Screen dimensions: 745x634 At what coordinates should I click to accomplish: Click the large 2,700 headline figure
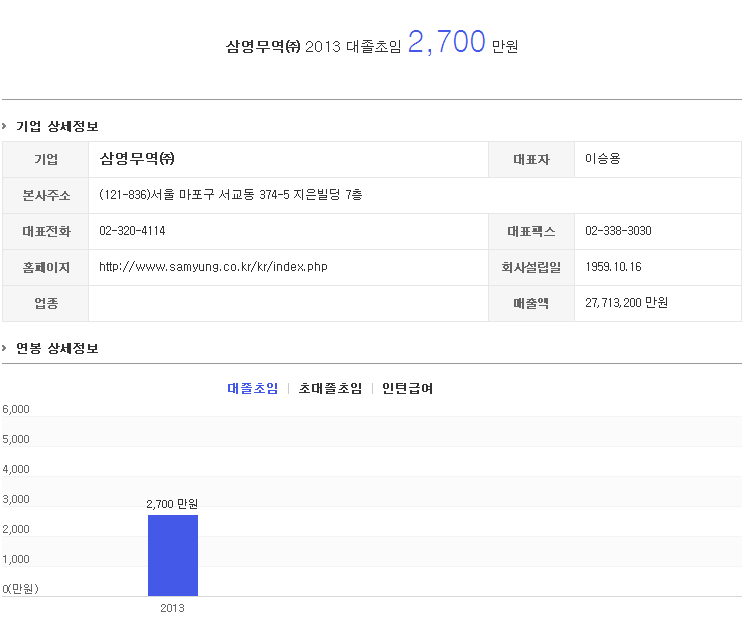pos(447,42)
